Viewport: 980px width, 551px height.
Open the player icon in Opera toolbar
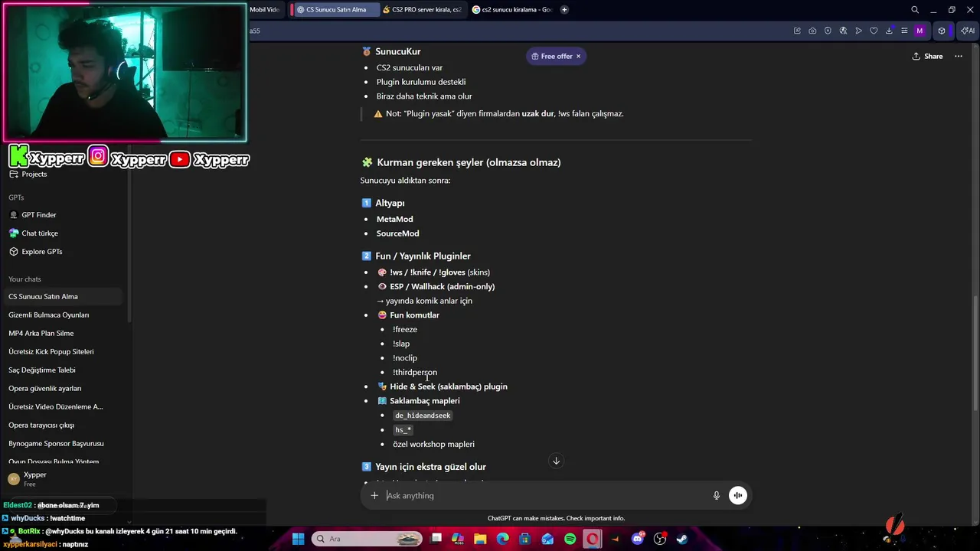(x=858, y=31)
